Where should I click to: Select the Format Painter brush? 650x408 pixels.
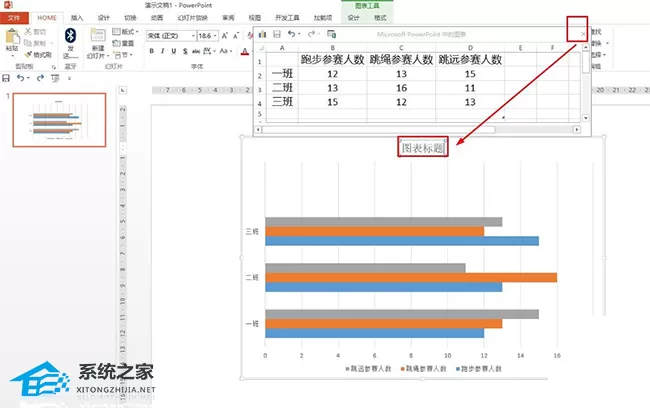click(x=28, y=54)
